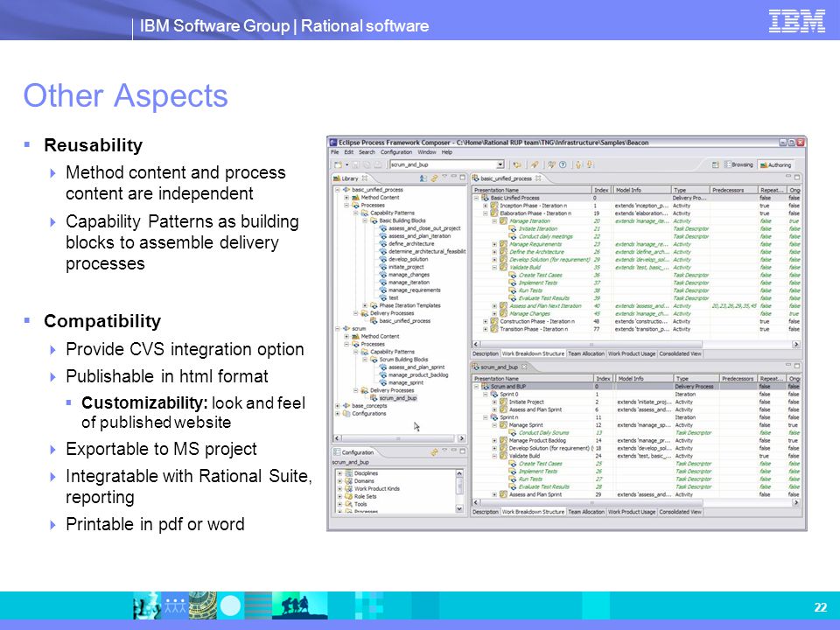Expand the Inception Phase row
The width and height of the screenshot is (840, 630).
pos(486,206)
